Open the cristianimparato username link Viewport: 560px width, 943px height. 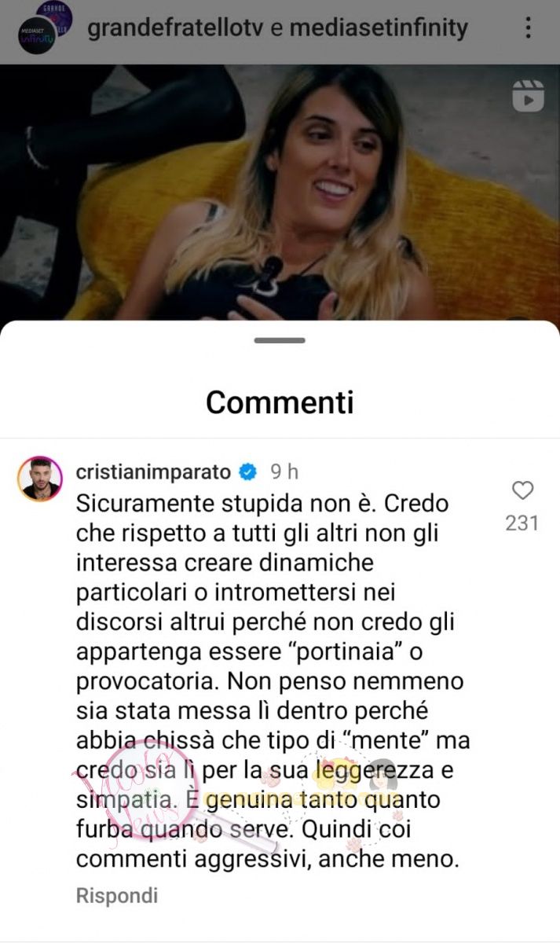coord(154,472)
